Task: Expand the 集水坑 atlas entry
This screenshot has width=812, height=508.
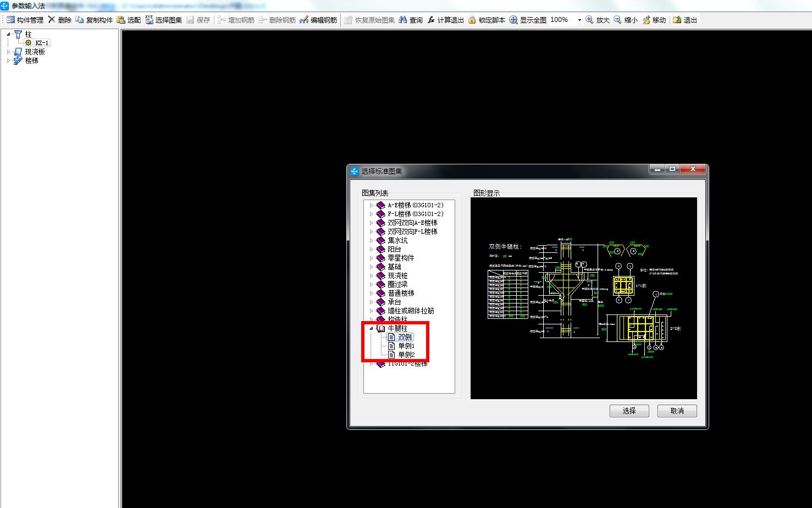Action: [x=371, y=240]
